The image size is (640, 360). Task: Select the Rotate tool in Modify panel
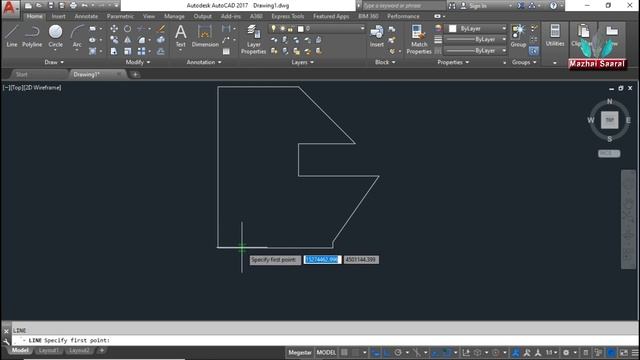pos(127,29)
